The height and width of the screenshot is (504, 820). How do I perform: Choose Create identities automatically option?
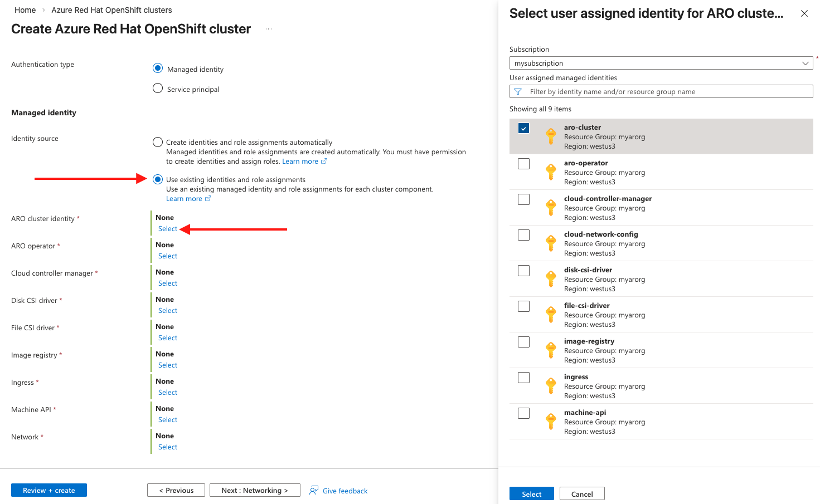pyautogui.click(x=158, y=142)
